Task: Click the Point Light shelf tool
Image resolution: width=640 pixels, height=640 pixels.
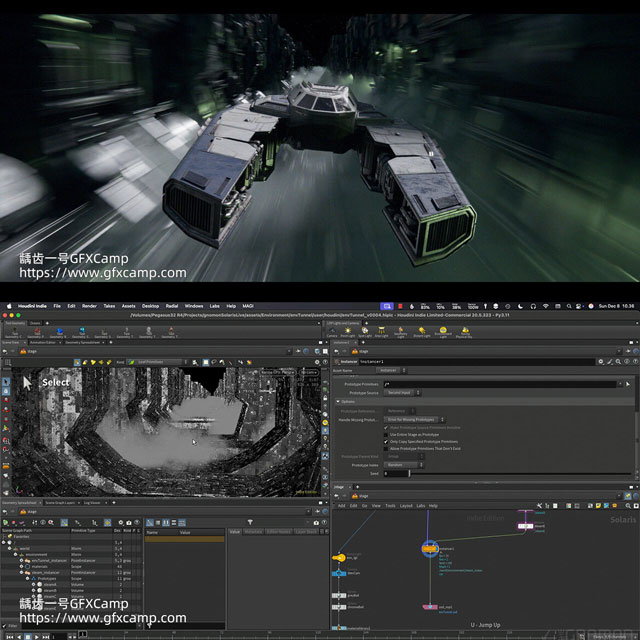Action: 348,331
